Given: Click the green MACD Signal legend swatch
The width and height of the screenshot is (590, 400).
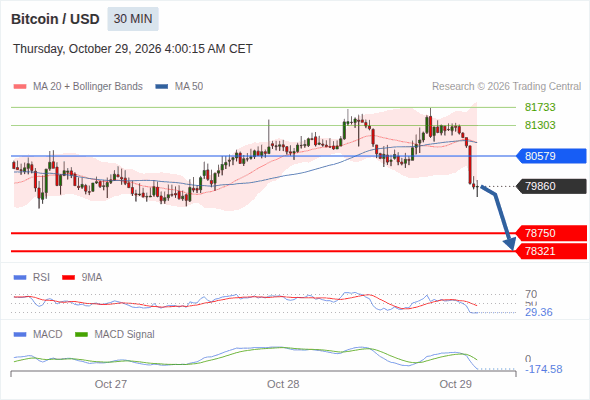Looking at the screenshot, I should point(81,335).
